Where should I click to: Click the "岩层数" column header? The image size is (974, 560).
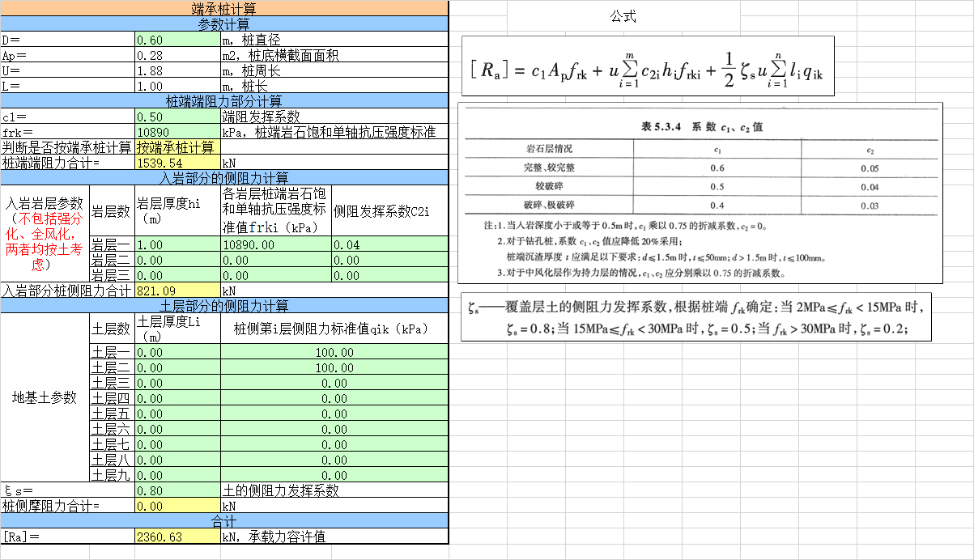[x=113, y=211]
